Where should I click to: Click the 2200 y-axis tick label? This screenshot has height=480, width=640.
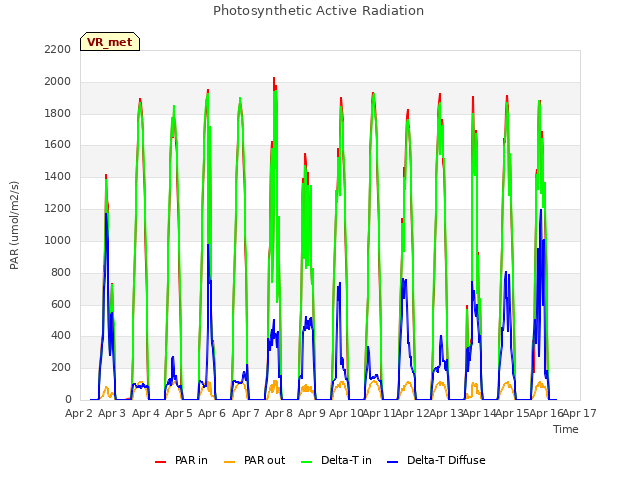point(58,49)
